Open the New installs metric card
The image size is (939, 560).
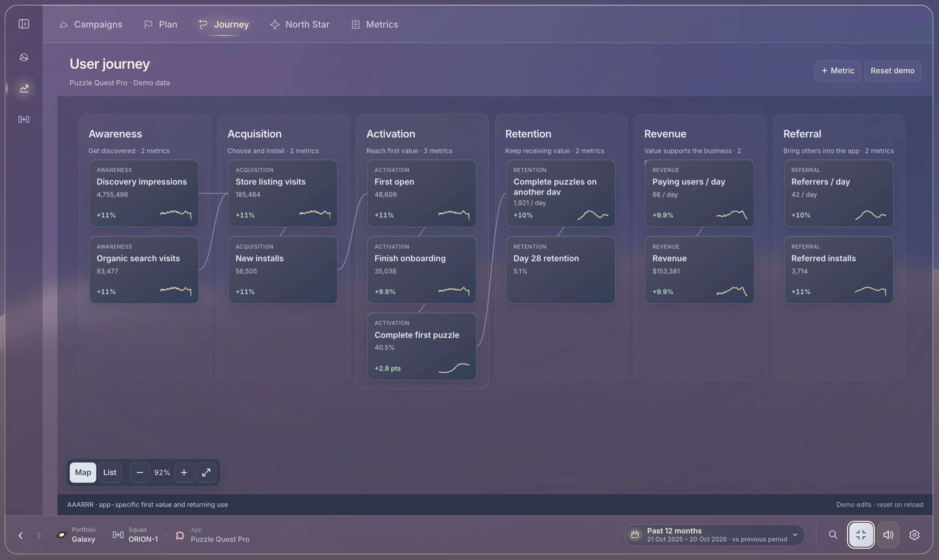pos(283,270)
